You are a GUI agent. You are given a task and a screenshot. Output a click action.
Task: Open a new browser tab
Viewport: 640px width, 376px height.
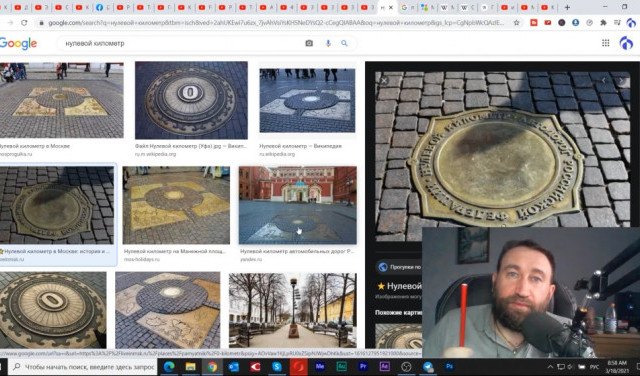coord(567,7)
